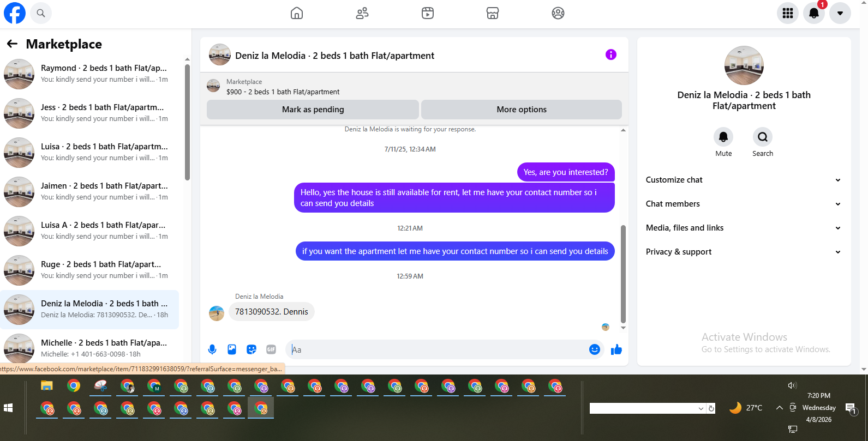Send a thumbs-up like
868x441 pixels.
616,349
